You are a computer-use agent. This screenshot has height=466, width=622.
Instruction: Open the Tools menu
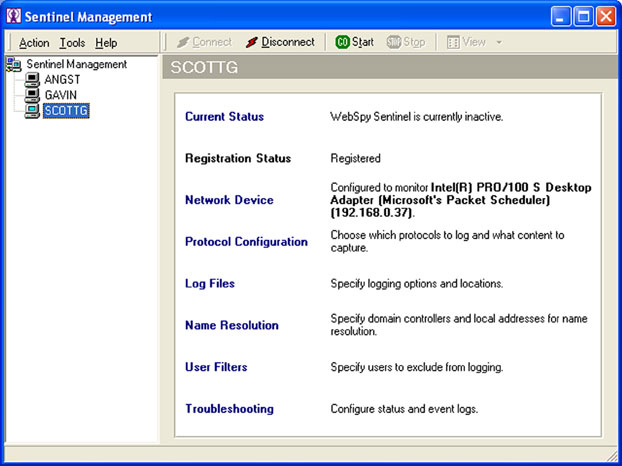pyautogui.click(x=72, y=42)
